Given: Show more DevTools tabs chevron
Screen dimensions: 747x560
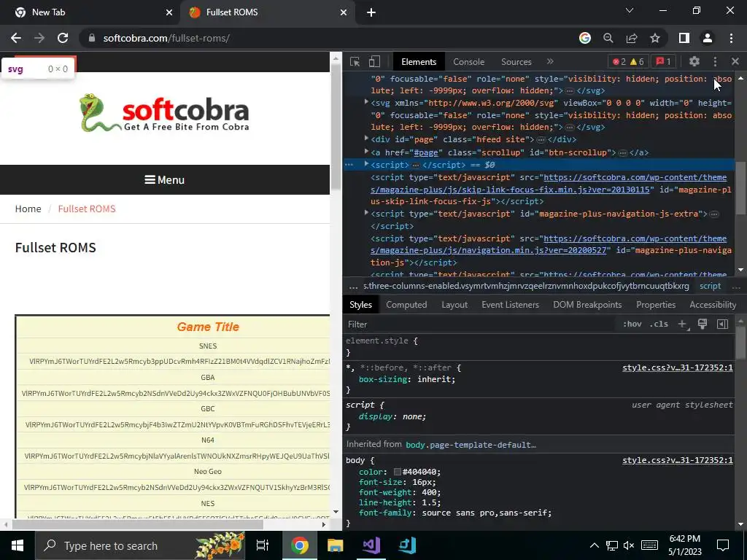Looking at the screenshot, I should tap(550, 61).
